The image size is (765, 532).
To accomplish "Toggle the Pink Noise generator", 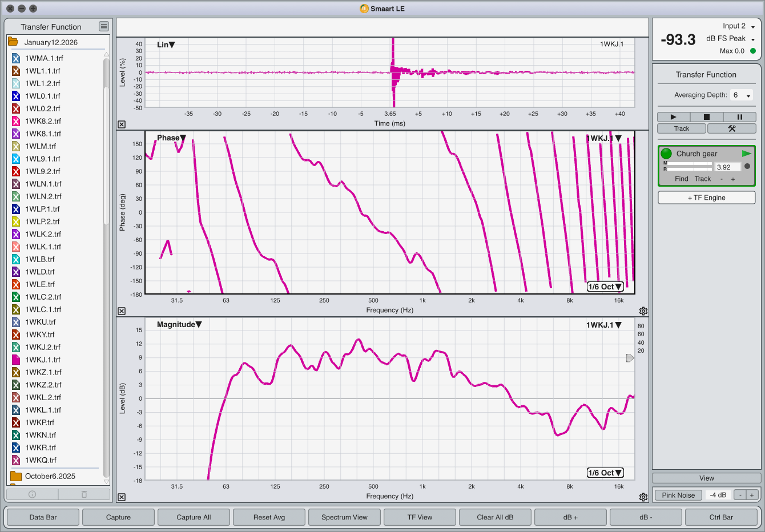I will click(x=678, y=495).
